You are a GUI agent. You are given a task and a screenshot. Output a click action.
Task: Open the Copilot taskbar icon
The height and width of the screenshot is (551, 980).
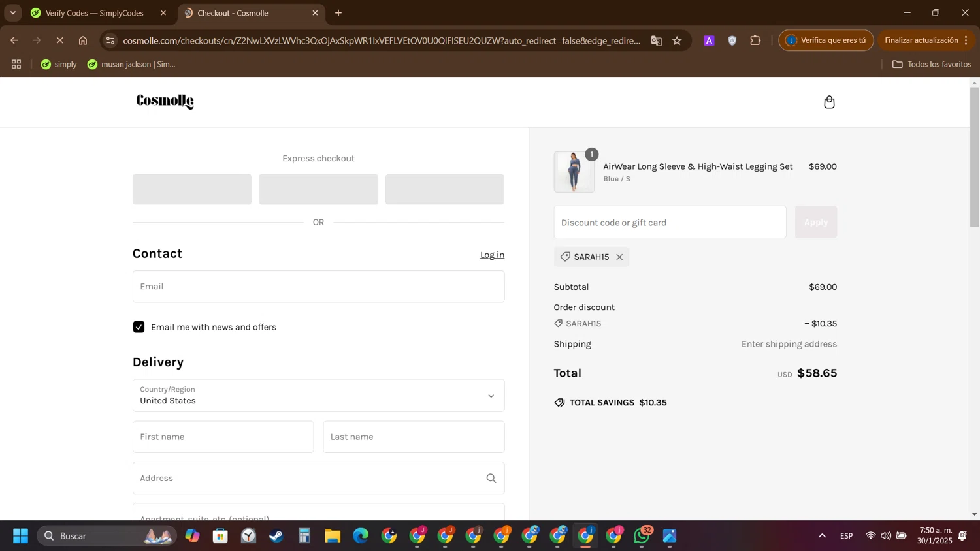[192, 536]
